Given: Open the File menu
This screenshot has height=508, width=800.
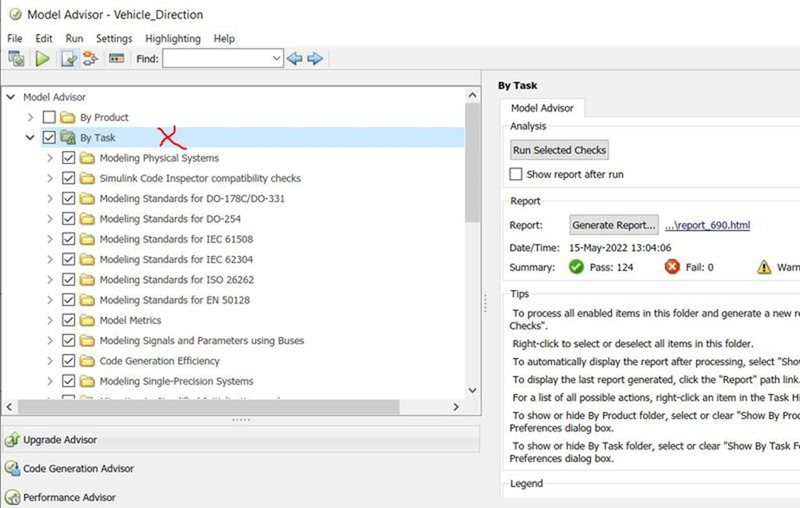Looking at the screenshot, I should 15,39.
